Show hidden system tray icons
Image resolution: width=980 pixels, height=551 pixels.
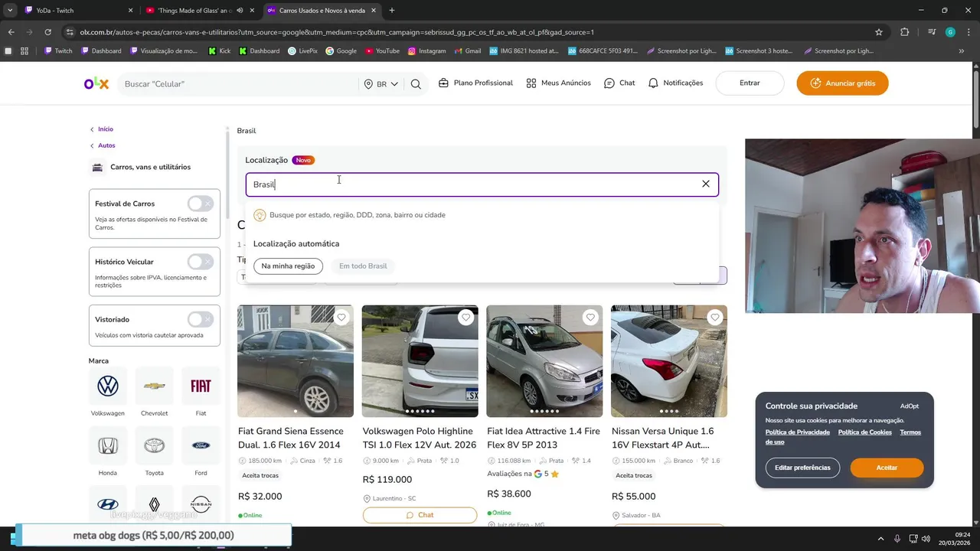pyautogui.click(x=880, y=539)
